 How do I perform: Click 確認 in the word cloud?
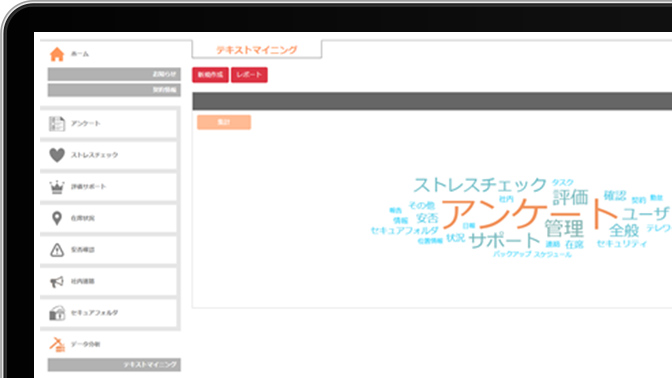tap(615, 196)
